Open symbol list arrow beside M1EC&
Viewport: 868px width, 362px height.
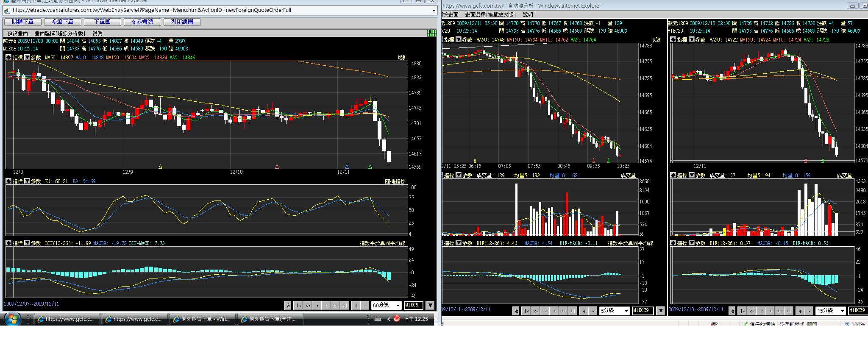point(430,305)
